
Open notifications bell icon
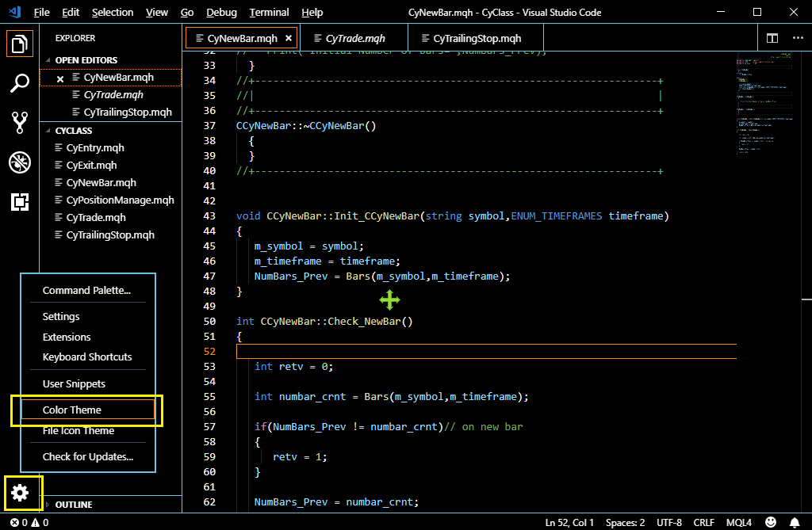(795, 522)
